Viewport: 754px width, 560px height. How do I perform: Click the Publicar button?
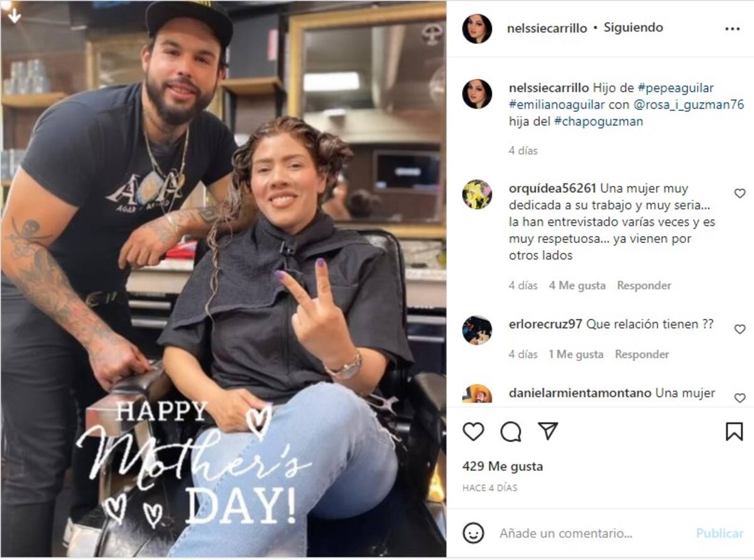[x=719, y=533]
